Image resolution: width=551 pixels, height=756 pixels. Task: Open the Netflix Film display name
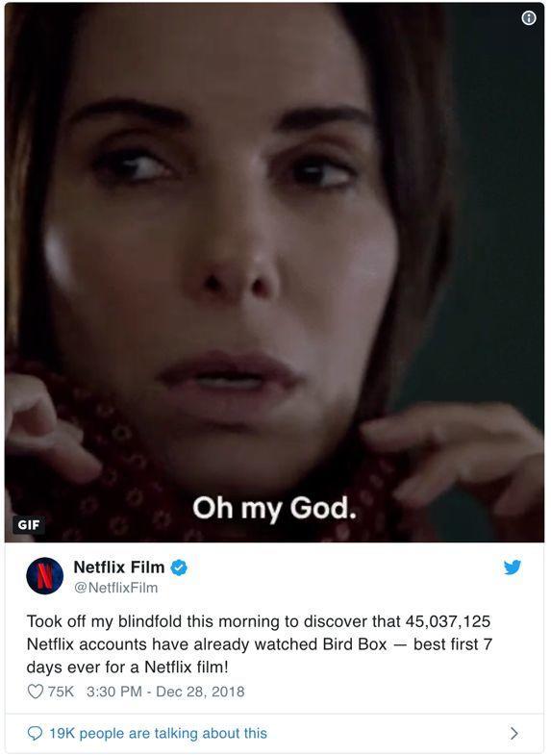point(118,567)
